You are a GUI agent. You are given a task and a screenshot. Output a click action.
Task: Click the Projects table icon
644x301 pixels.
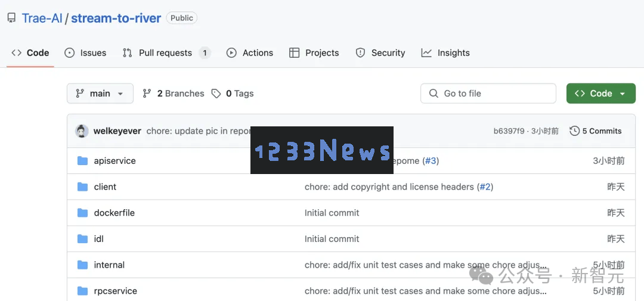(294, 53)
